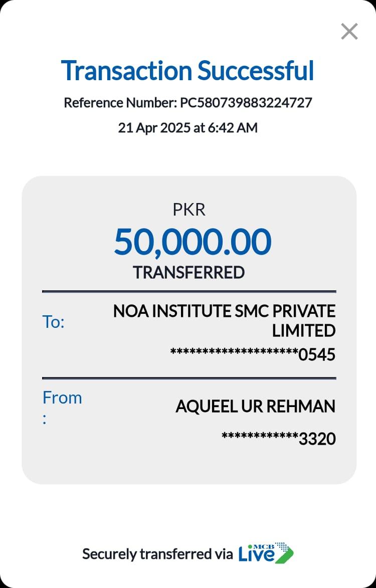Screen dimensions: 376x588
Task: Click the Reference Number label text
Action: [120, 103]
